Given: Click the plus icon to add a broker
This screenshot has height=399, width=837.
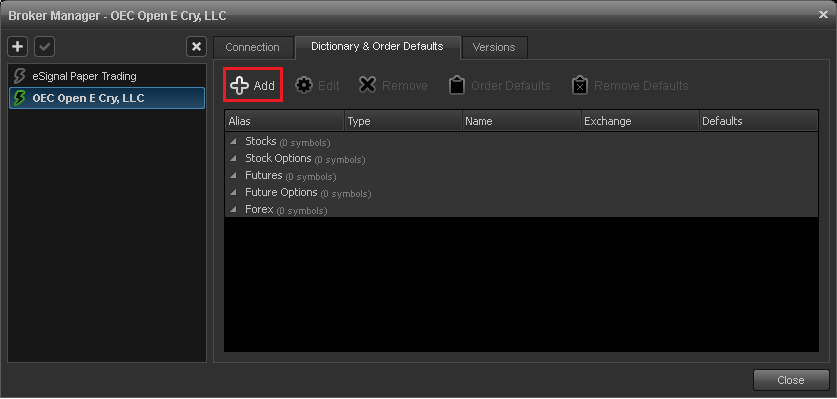Looking at the screenshot, I should [x=18, y=47].
